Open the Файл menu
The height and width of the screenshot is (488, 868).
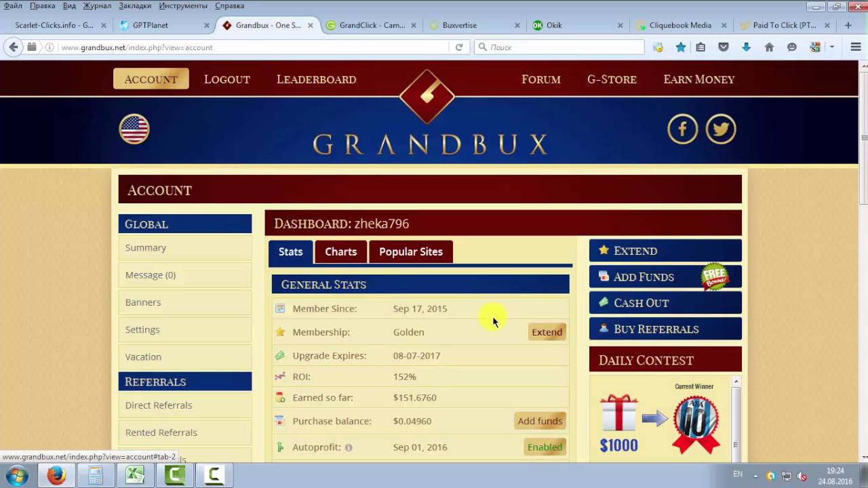point(13,5)
